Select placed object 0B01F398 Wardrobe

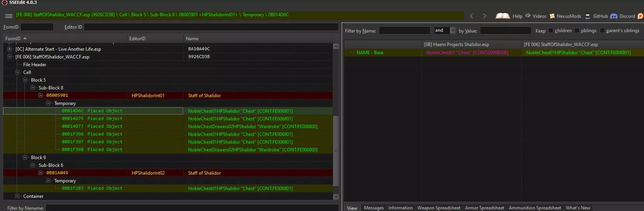pos(168,150)
